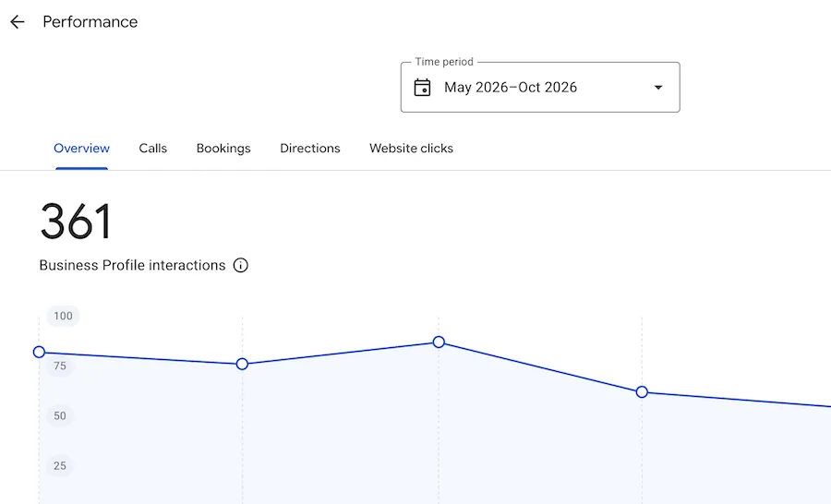Click the 100 axis label

(x=63, y=316)
